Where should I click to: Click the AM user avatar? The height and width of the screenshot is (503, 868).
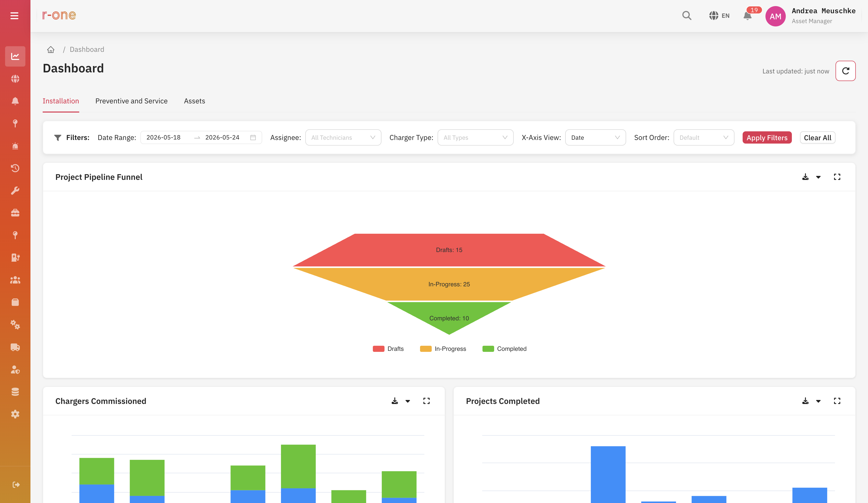pos(775,16)
